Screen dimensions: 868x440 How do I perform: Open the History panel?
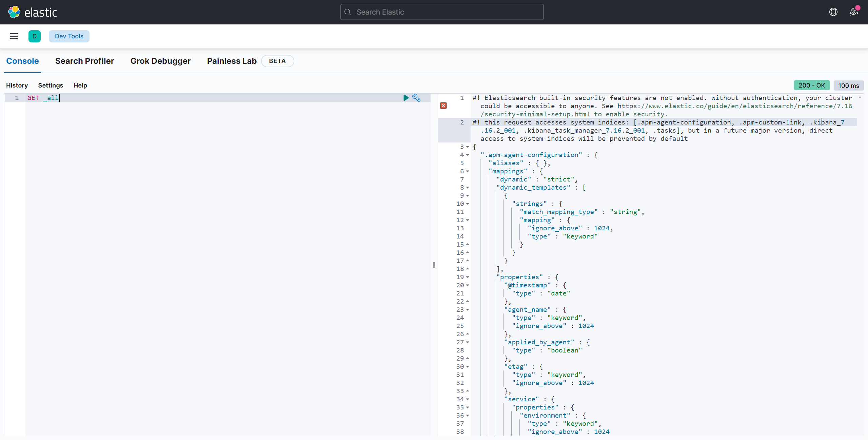click(17, 85)
